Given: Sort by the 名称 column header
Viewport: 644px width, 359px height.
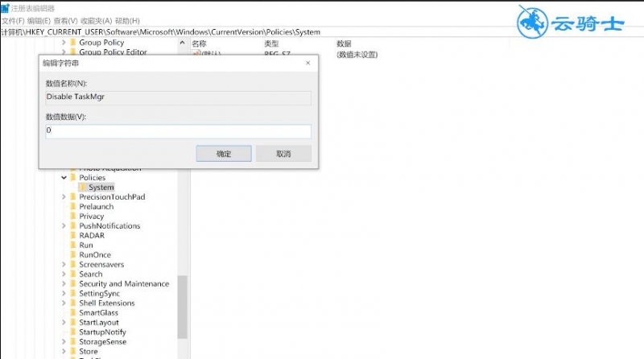Looking at the screenshot, I should point(199,43).
